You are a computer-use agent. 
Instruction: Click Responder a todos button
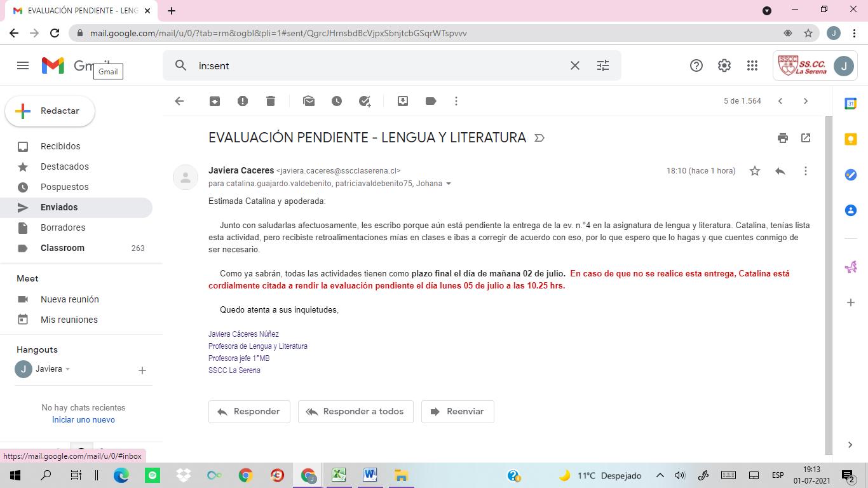pos(355,412)
